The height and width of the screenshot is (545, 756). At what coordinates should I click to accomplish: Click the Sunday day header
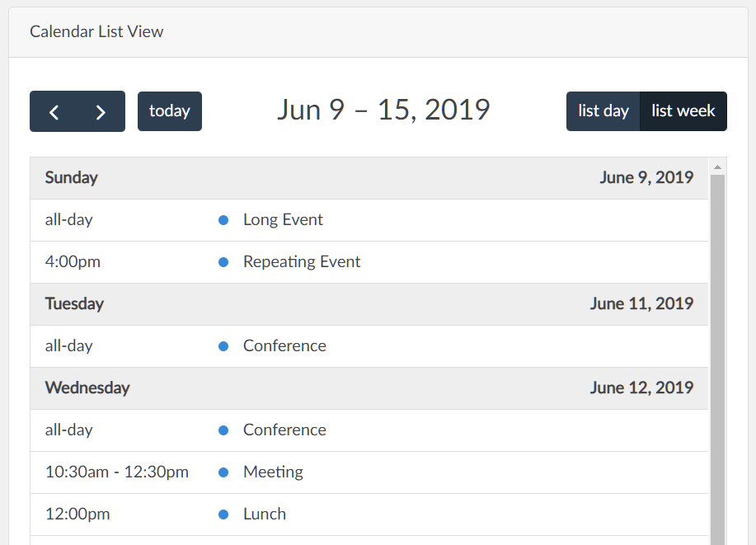coord(72,178)
